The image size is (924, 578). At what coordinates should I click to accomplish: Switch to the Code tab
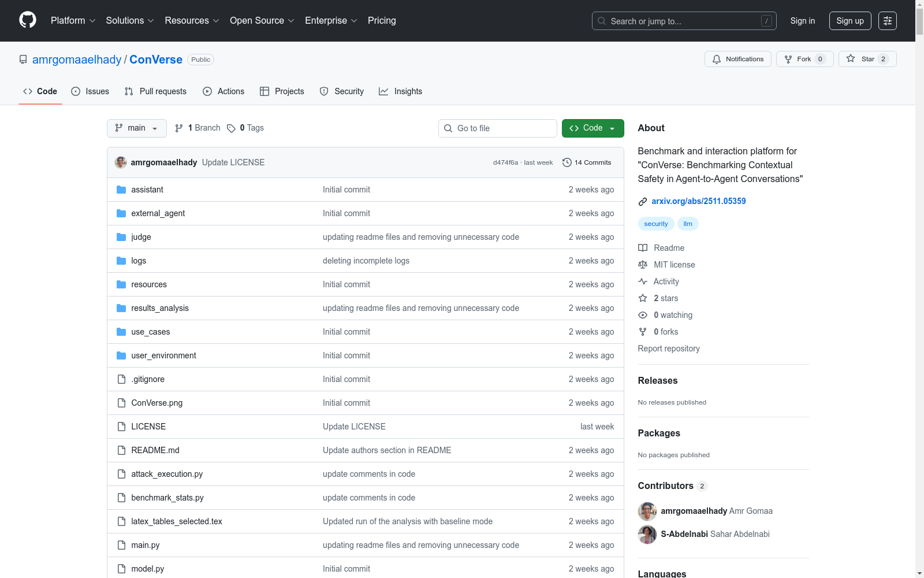pyautogui.click(x=40, y=91)
